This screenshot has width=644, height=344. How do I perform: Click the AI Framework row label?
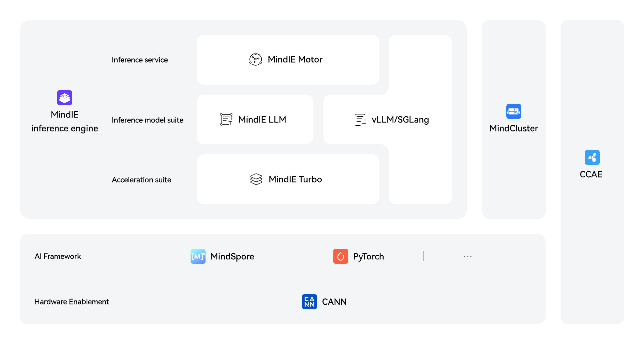(x=58, y=256)
